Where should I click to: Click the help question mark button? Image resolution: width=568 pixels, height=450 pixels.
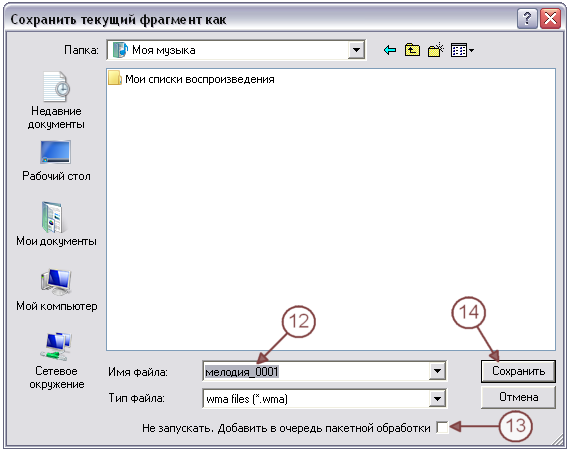[x=527, y=18]
